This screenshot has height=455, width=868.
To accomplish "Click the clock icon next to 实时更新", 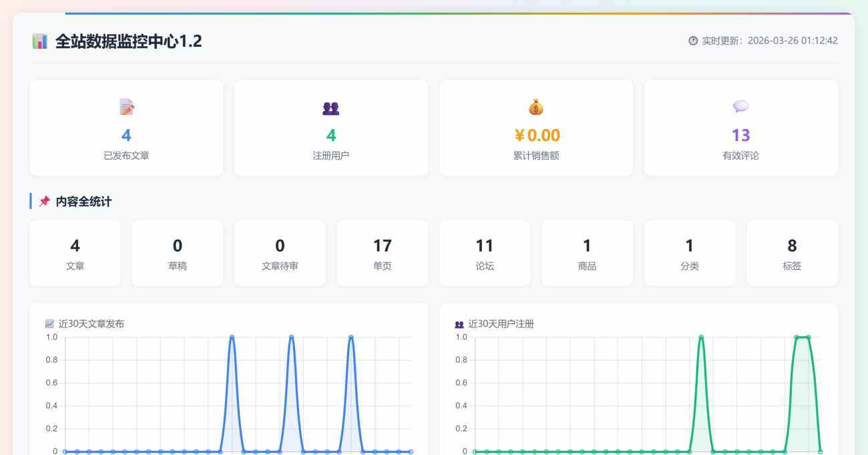I will pyautogui.click(x=692, y=40).
